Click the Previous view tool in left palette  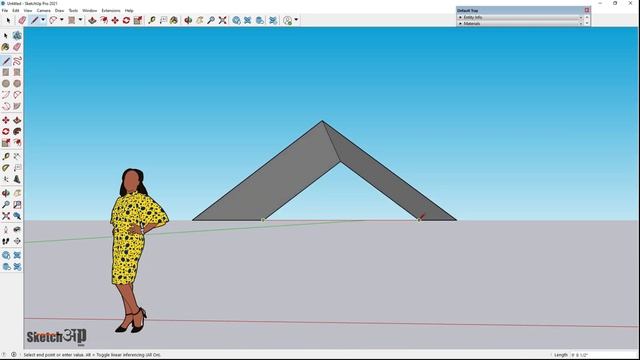tap(17, 216)
